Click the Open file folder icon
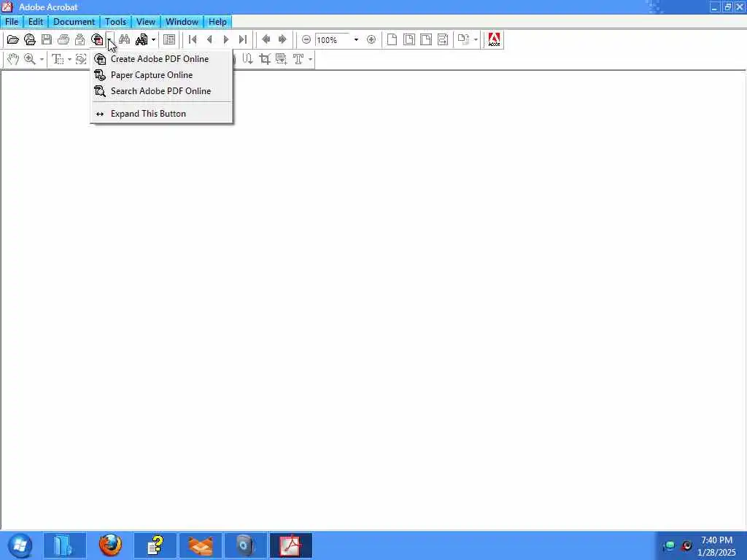 (13, 40)
